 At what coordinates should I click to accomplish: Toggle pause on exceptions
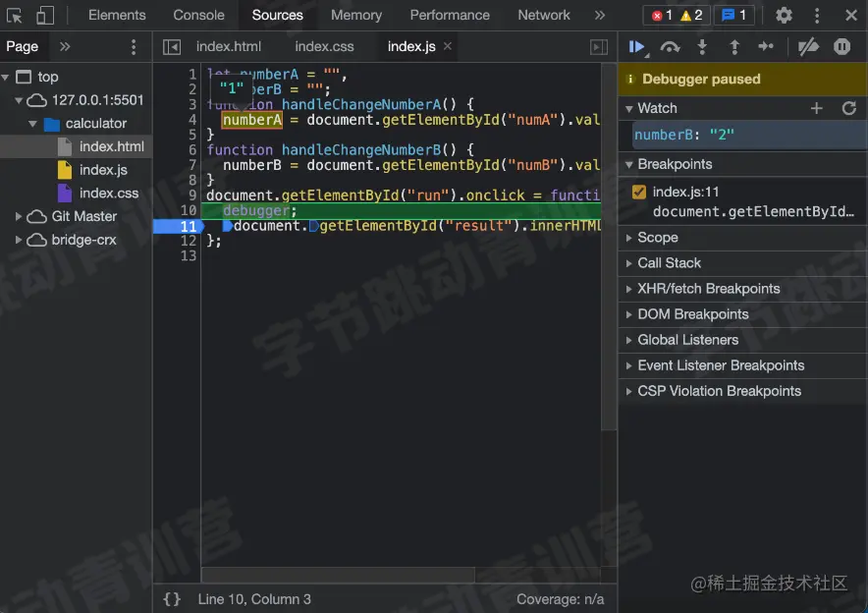842,47
